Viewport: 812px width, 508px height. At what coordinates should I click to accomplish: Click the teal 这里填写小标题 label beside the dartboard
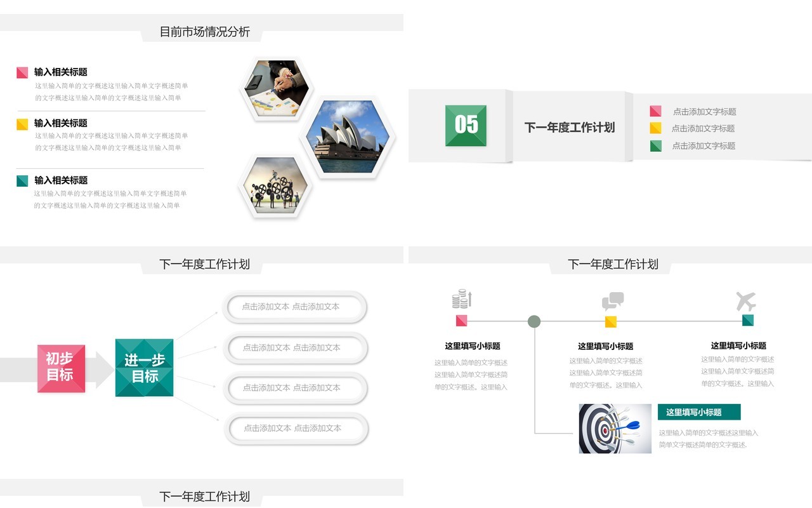coord(699,412)
